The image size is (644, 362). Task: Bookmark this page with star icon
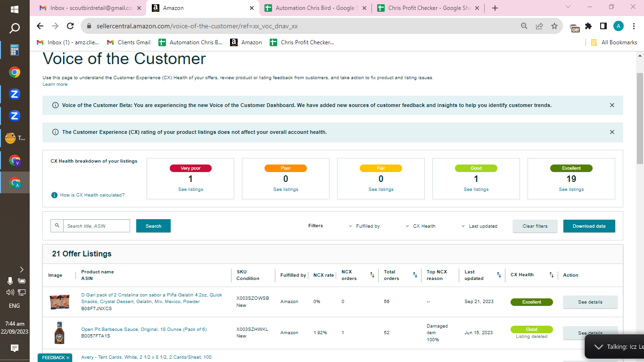pyautogui.click(x=554, y=26)
